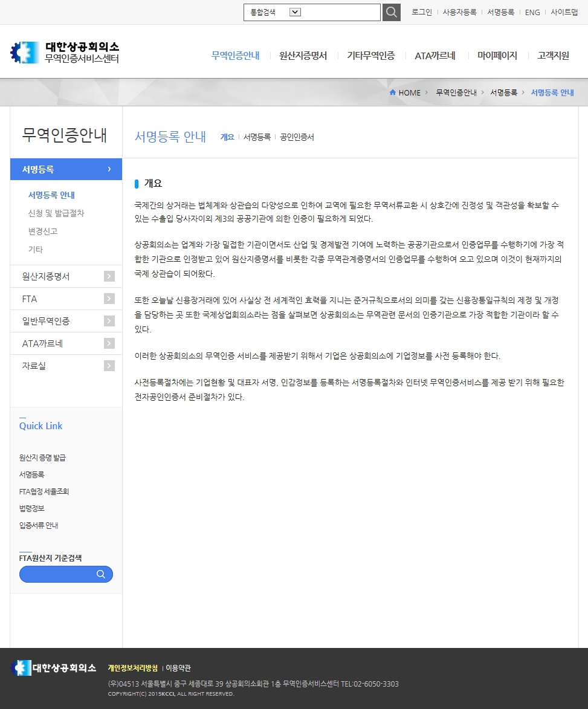
Task: Open the 사이트맵 link
Action: click(564, 12)
